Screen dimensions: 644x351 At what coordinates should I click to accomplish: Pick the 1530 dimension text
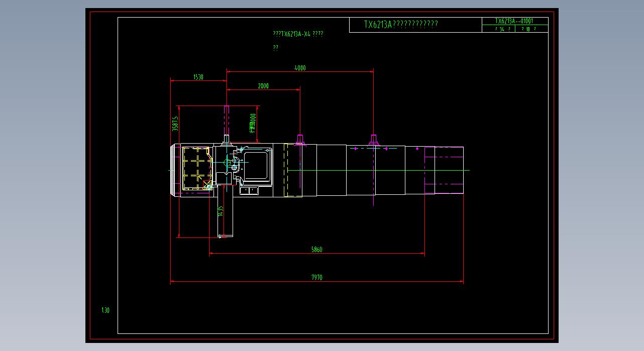pyautogui.click(x=198, y=77)
